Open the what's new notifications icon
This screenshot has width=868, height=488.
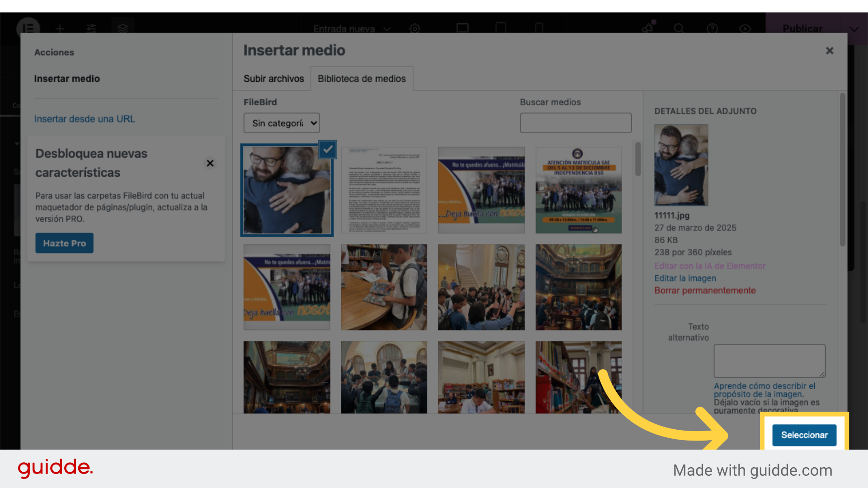click(x=648, y=28)
